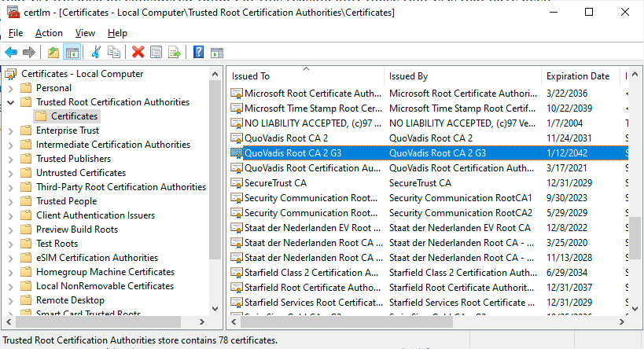Viewport: 644px width, 349px height.
Task: Click tree pane scroll right arrow
Action: pyautogui.click(x=201, y=322)
